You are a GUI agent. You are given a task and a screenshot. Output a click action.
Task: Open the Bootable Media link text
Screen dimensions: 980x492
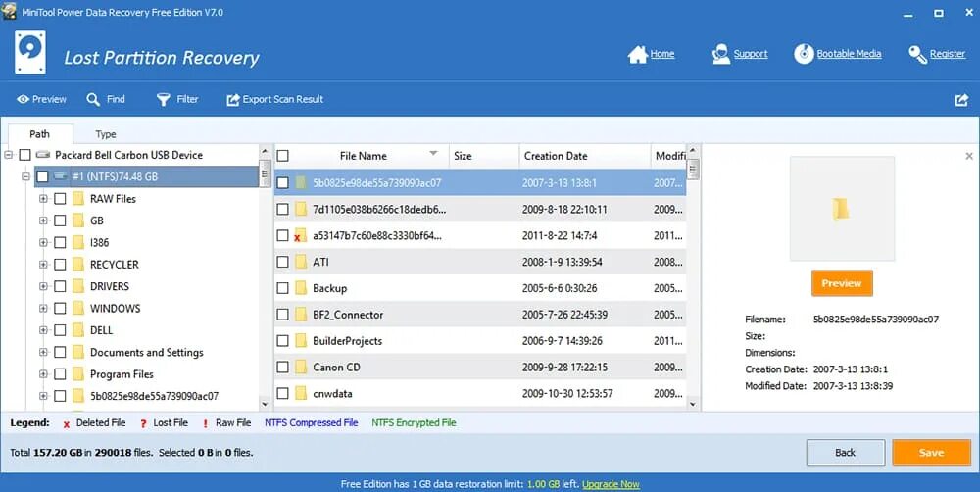849,54
